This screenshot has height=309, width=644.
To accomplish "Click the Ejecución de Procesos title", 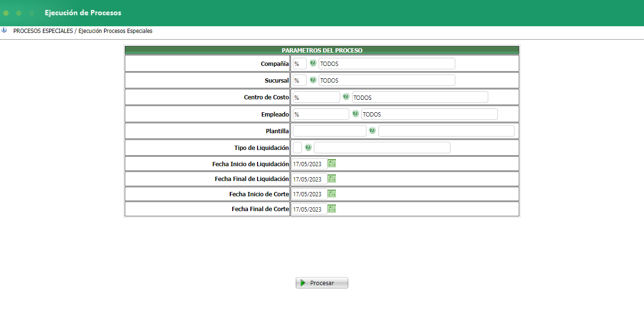I will [x=83, y=13].
